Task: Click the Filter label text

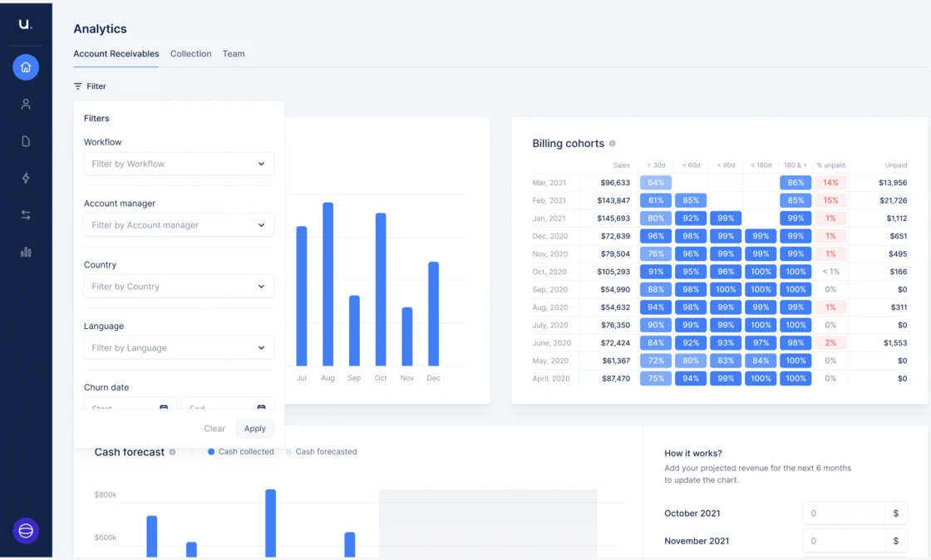Action: tap(96, 86)
